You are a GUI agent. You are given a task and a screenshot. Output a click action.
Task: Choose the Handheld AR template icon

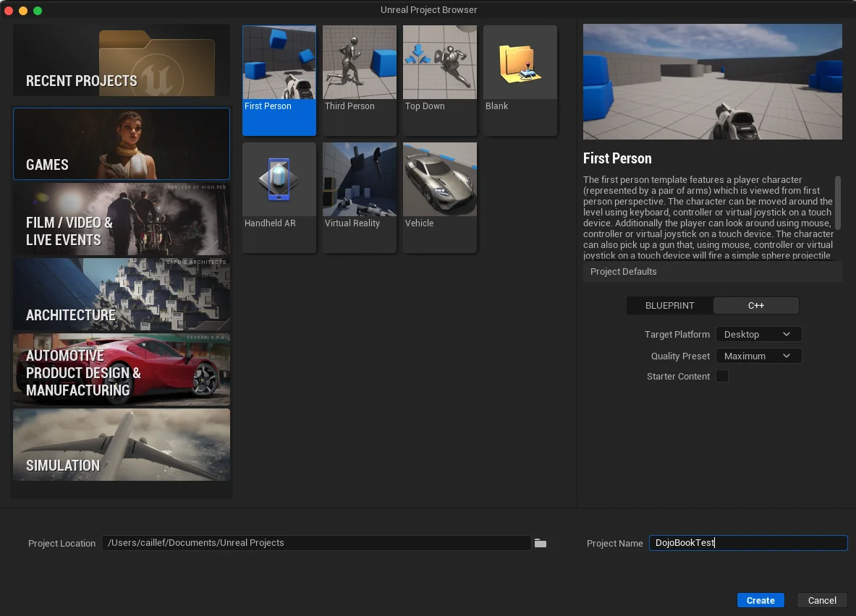(279, 179)
